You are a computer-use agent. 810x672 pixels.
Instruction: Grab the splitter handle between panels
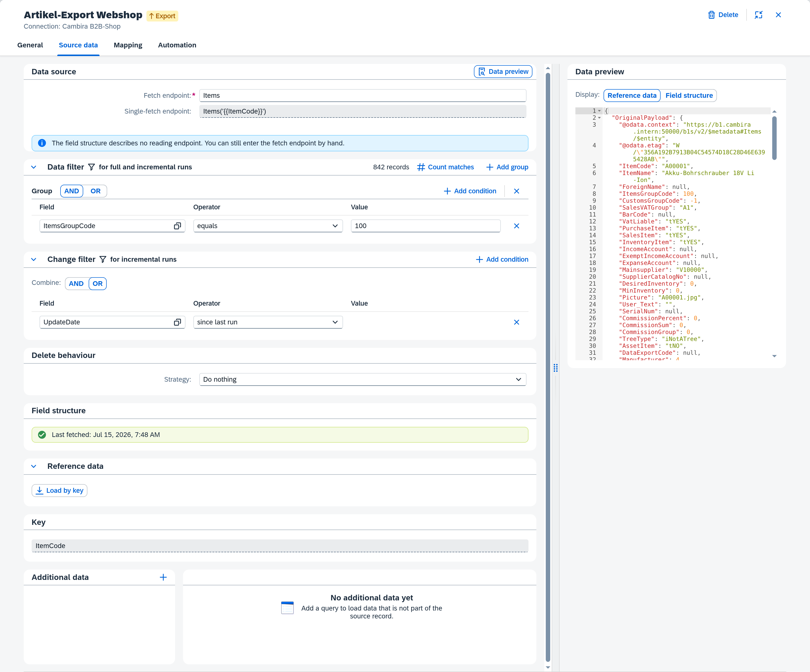(555, 368)
